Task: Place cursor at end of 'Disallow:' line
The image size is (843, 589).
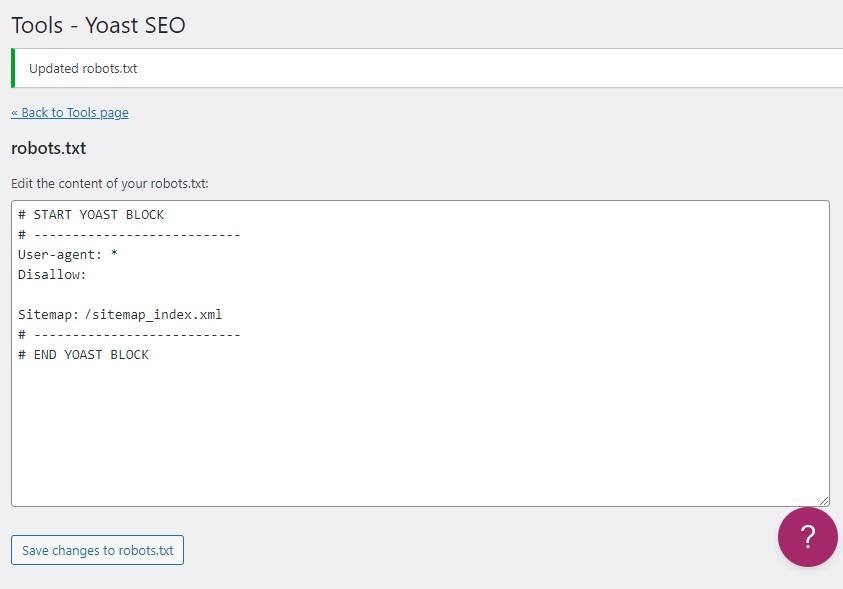Action: (x=87, y=275)
